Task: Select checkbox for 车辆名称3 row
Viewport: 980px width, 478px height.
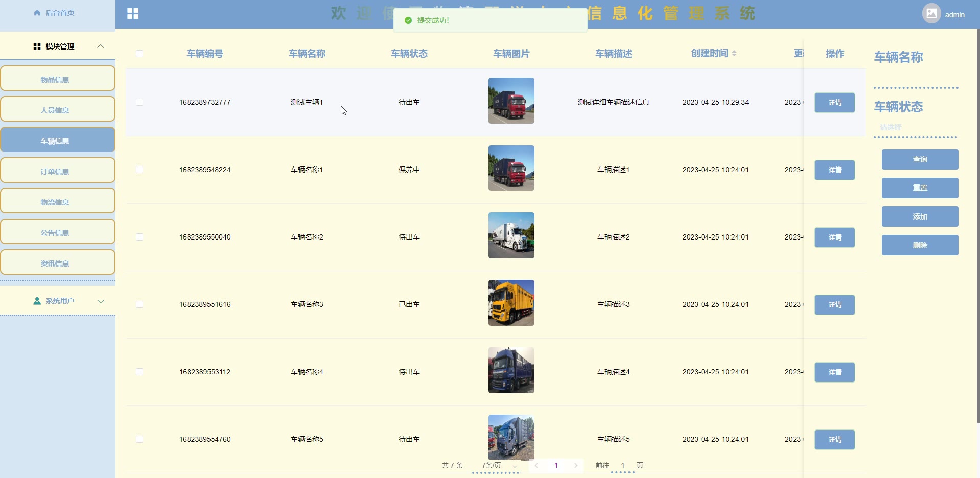Action: 139,304
